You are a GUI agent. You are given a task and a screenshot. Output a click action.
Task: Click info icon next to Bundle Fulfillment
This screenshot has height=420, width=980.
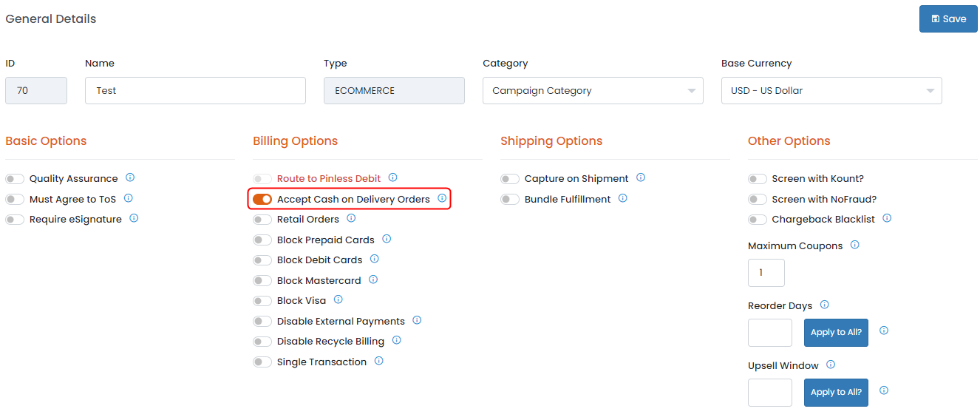(623, 199)
